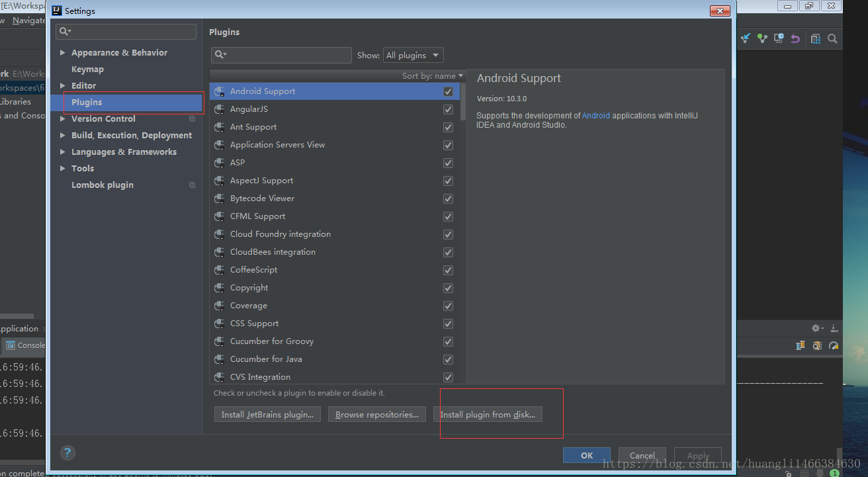Screen dimensions: 868x477
Task: Toggle the AspectJ Support checkbox
Action: 448,181
